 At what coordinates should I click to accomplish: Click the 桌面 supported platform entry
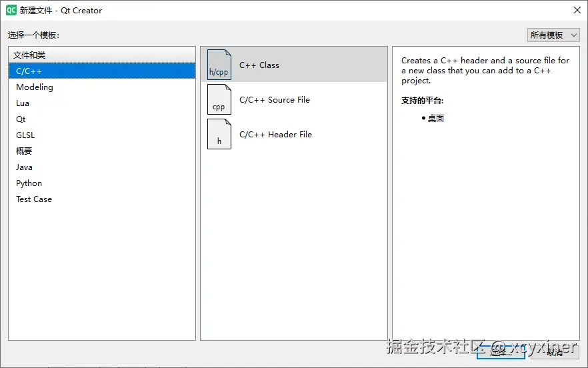(436, 119)
